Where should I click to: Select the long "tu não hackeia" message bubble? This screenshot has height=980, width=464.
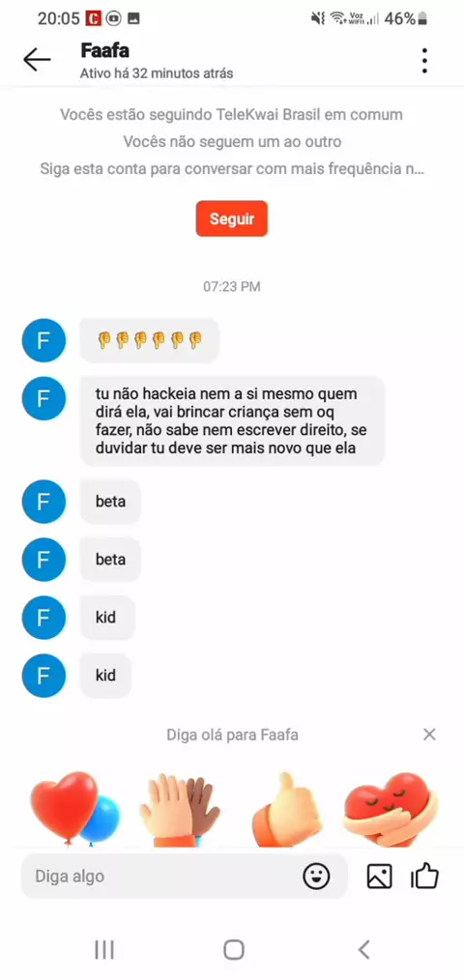pos(232,420)
